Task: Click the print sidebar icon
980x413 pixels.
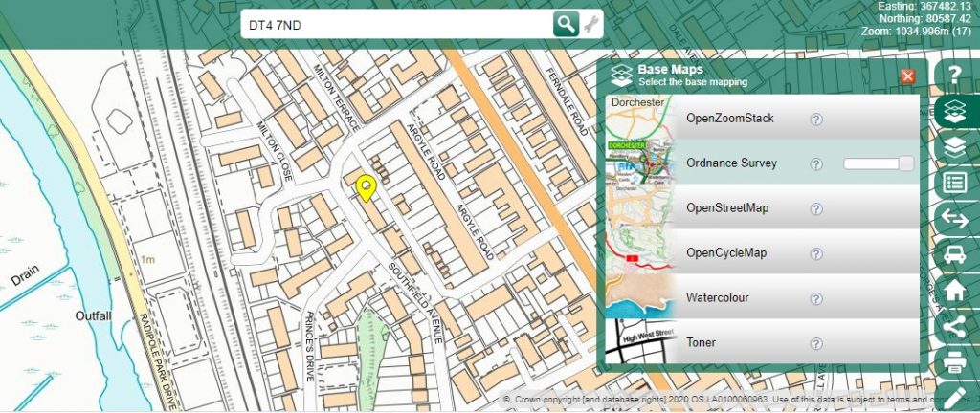Action: click(x=954, y=362)
